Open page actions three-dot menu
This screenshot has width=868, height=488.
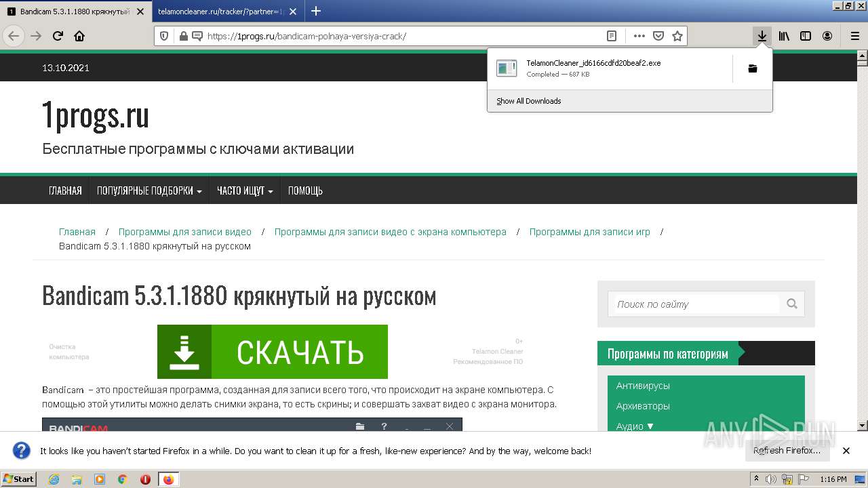[x=639, y=36]
